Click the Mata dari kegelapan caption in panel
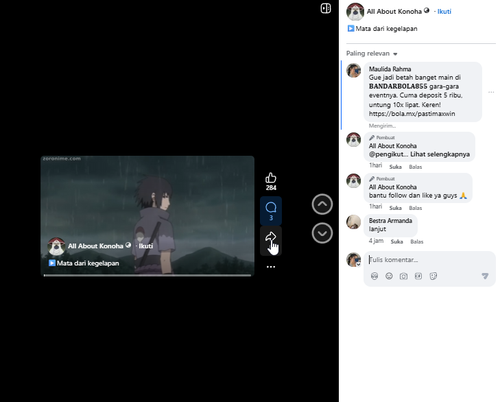This screenshot has width=500, height=402. [x=386, y=29]
